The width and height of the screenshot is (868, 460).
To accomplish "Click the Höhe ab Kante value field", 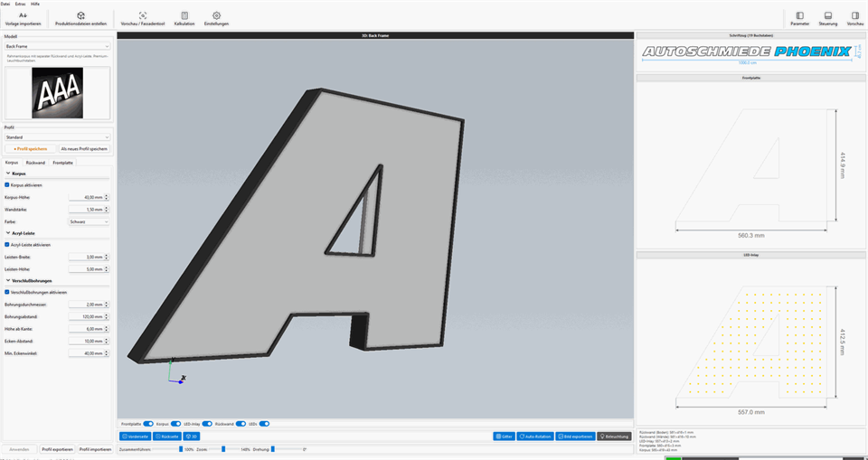I will click(x=87, y=329).
